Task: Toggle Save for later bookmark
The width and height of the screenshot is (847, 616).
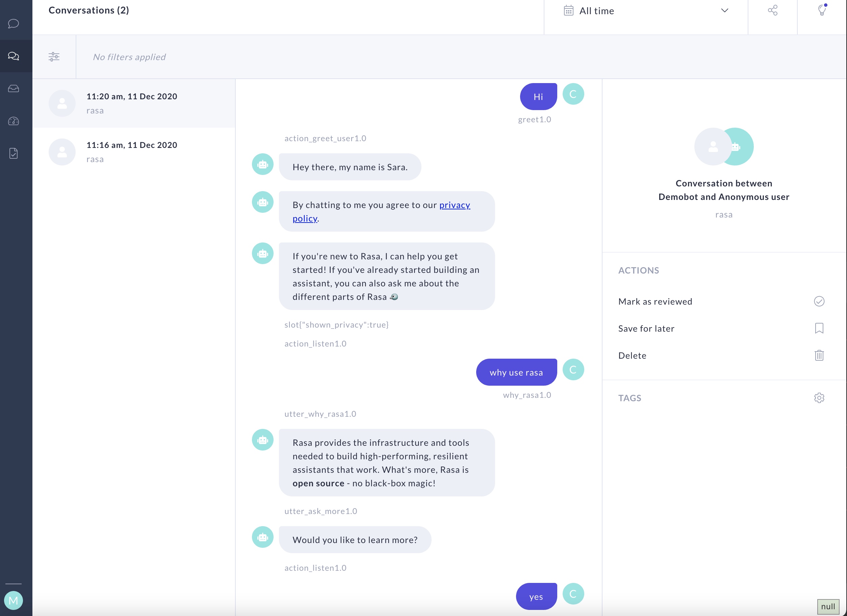Action: pos(819,328)
